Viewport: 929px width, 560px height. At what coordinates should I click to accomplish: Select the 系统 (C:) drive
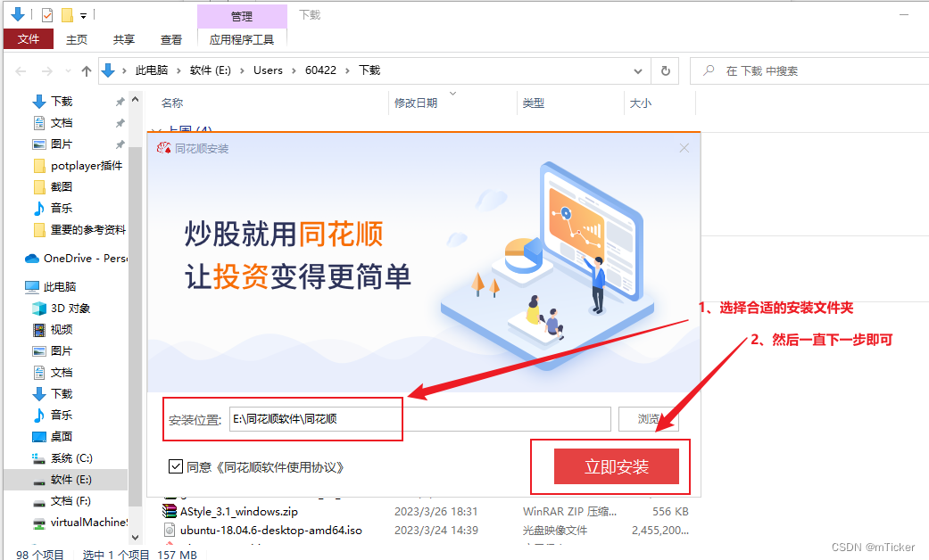[70, 457]
